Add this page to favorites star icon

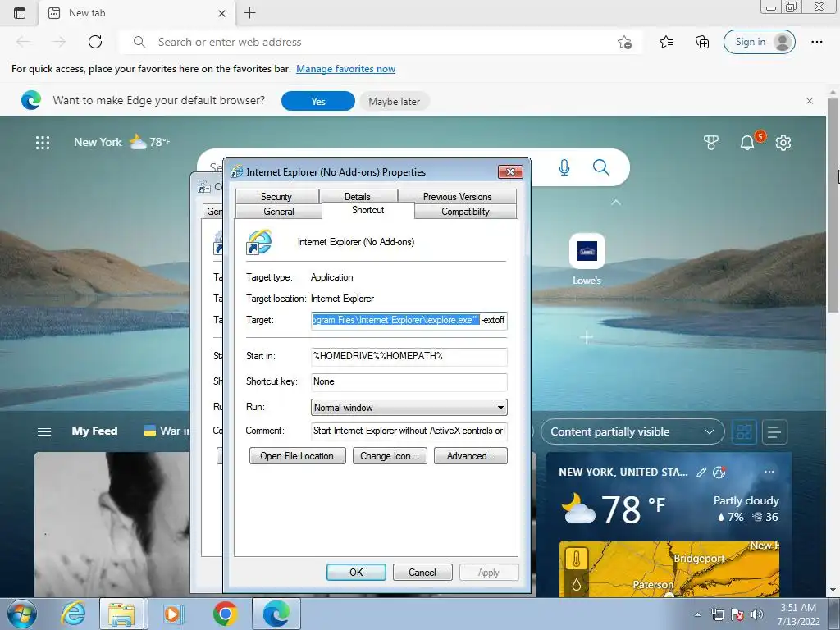(x=624, y=42)
